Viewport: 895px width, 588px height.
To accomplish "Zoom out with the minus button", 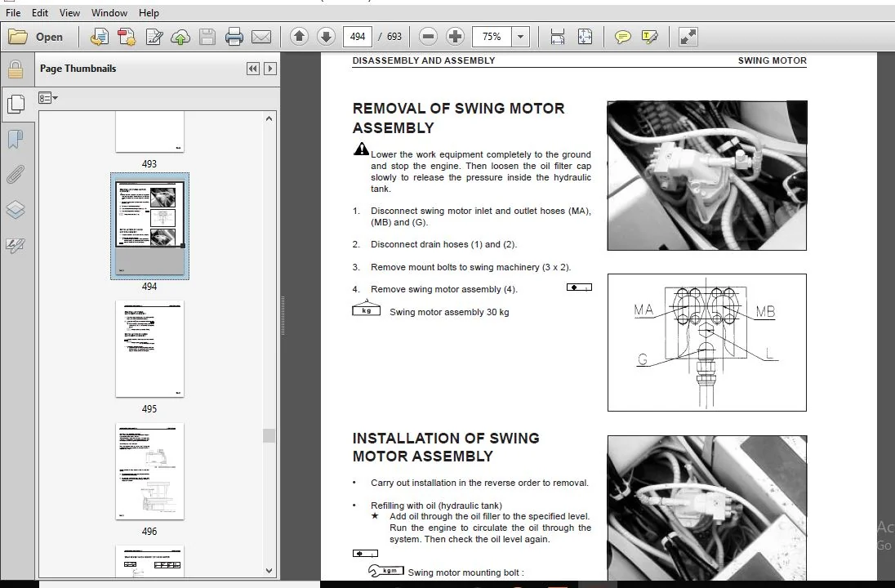I will click(428, 37).
